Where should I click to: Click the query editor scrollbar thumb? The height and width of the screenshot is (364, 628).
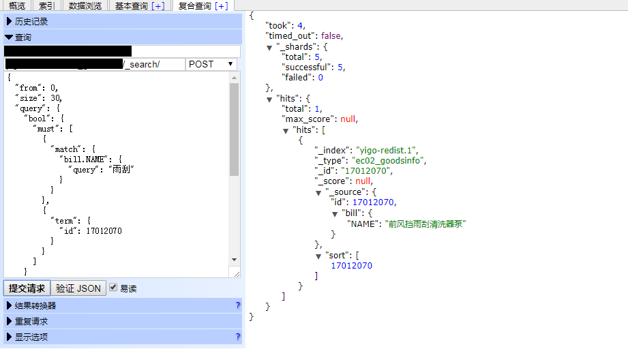(235, 130)
